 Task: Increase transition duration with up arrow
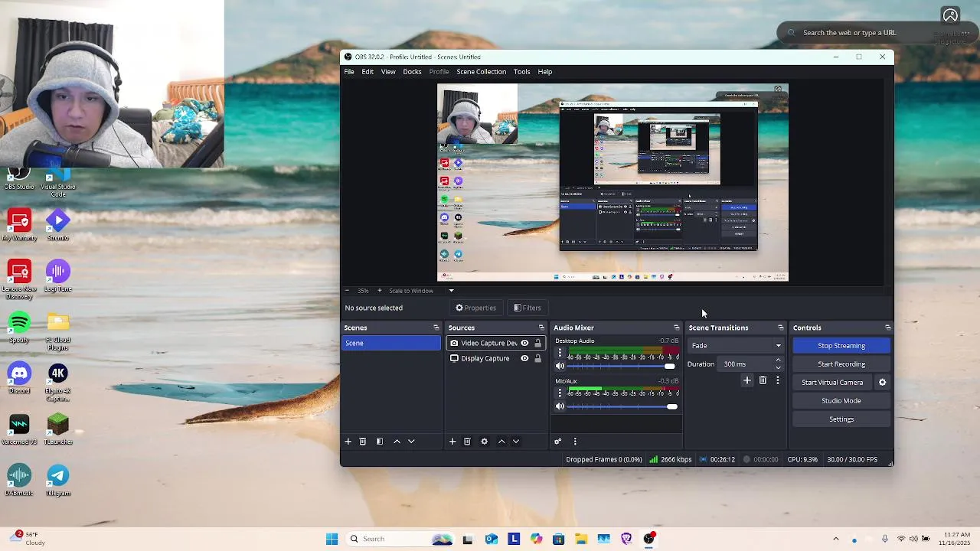tap(779, 360)
